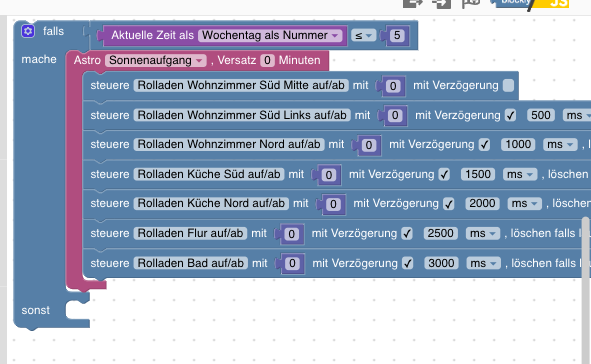Select object 'Rolladen Wohnzimmer Nord auf/ab'
Viewport: 591px width, 364px height.
click(229, 144)
